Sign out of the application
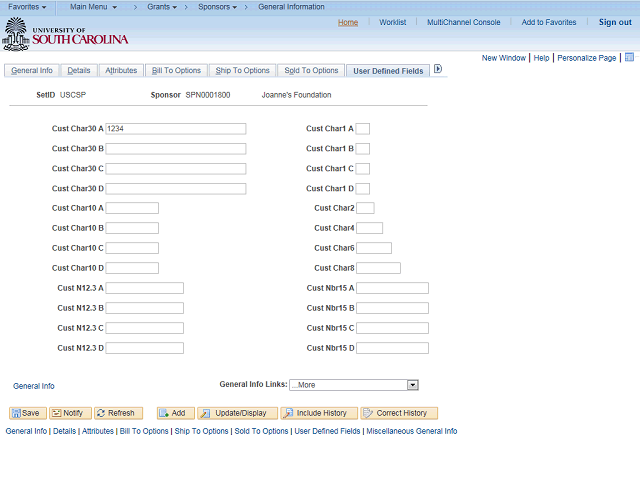The image size is (640, 480). 615,22
